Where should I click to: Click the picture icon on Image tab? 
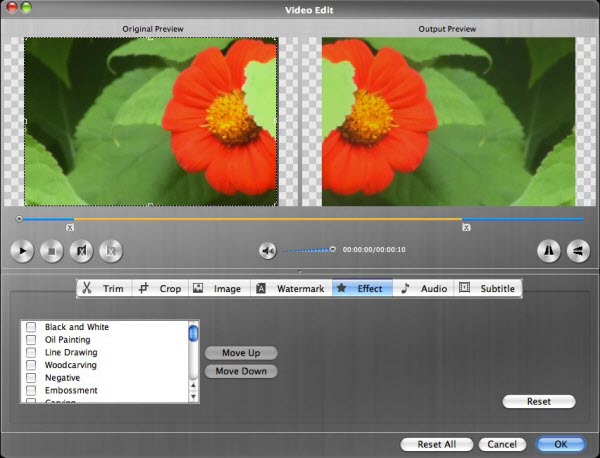[x=198, y=288]
